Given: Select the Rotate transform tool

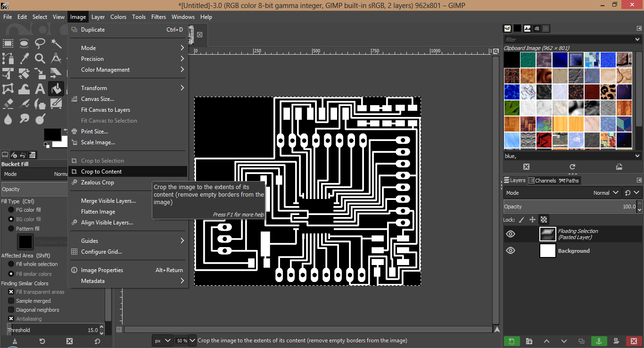Looking at the screenshot, I should pos(24,74).
